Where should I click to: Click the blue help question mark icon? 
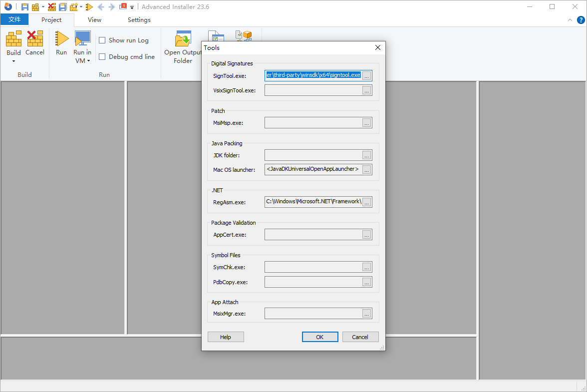coord(581,20)
